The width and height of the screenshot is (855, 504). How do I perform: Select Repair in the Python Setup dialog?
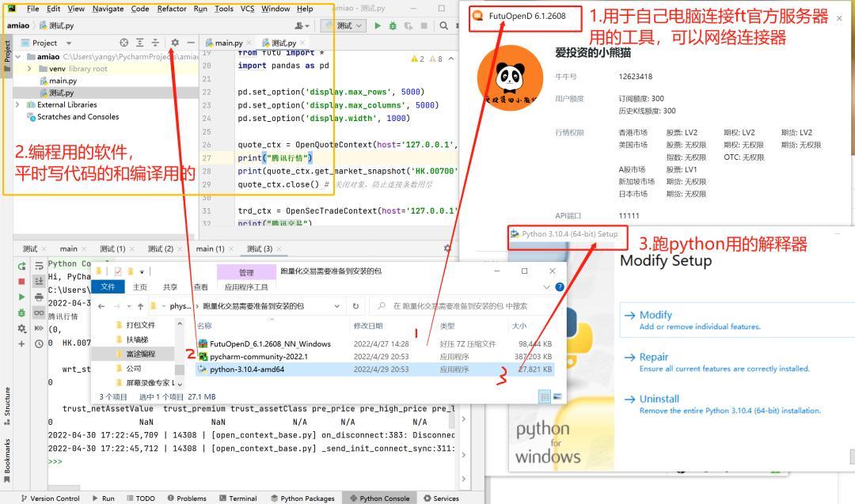pyautogui.click(x=653, y=357)
